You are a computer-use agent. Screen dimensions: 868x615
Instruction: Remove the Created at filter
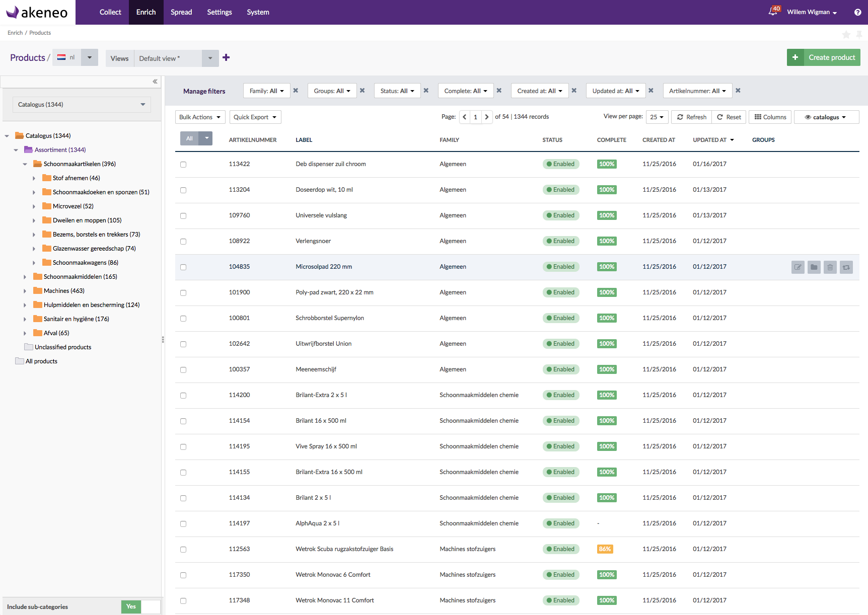(x=574, y=91)
